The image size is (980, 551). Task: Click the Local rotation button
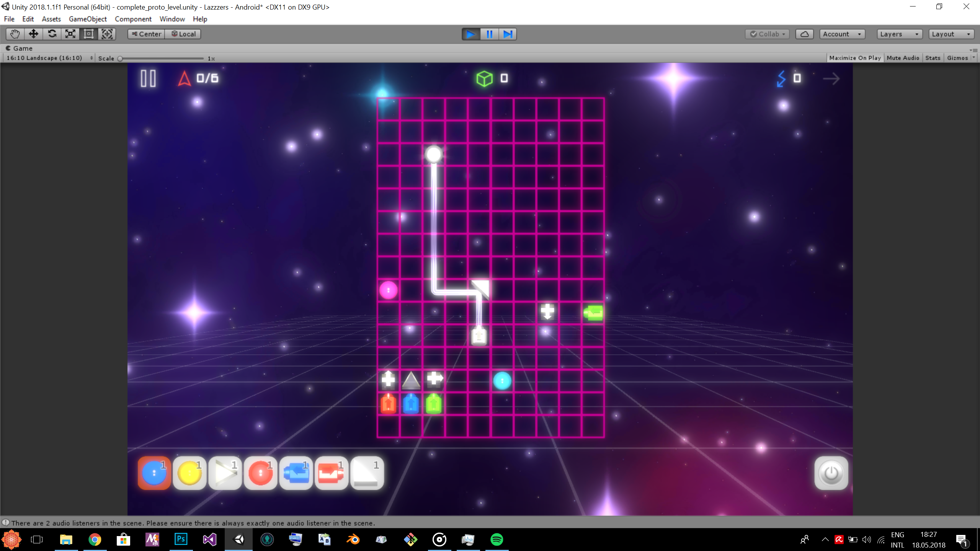pyautogui.click(x=183, y=34)
